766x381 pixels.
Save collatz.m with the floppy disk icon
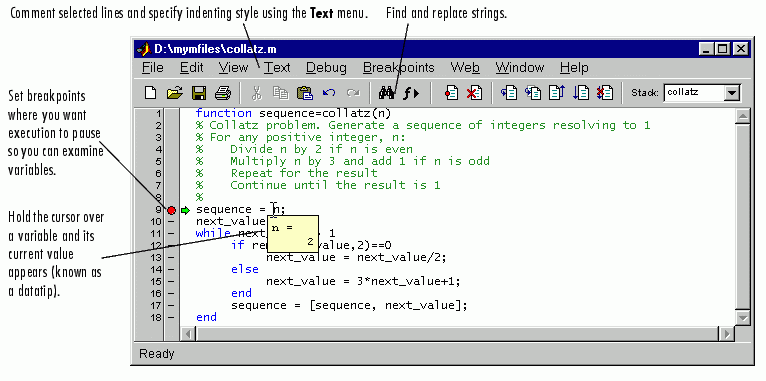[199, 92]
